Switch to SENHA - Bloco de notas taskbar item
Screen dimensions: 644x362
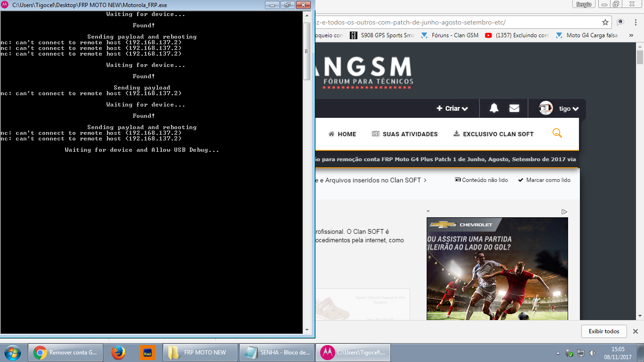tap(277, 352)
